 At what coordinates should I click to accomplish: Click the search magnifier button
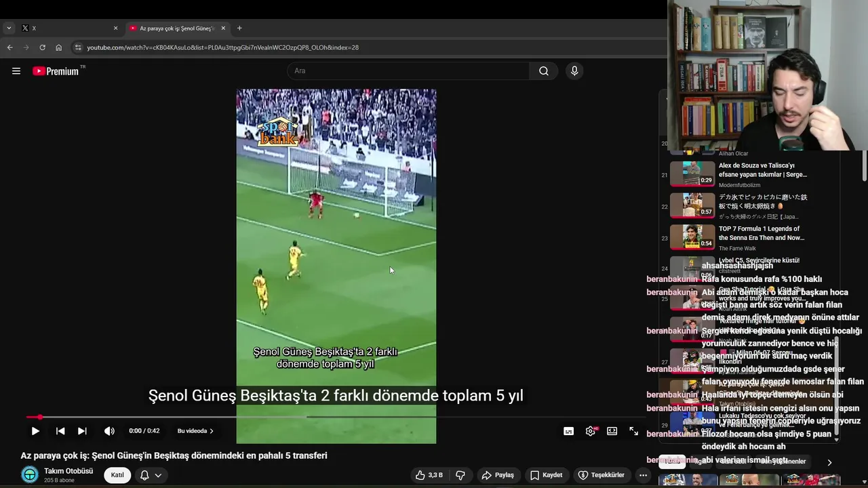pyautogui.click(x=544, y=71)
